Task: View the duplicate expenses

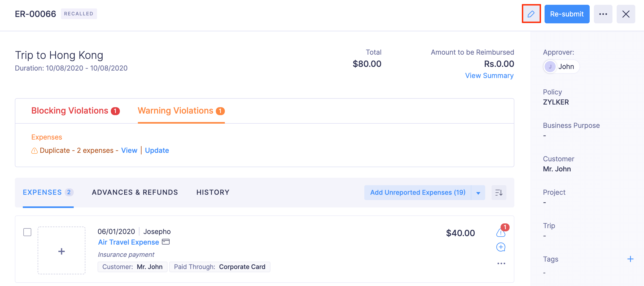Action: pyautogui.click(x=129, y=150)
